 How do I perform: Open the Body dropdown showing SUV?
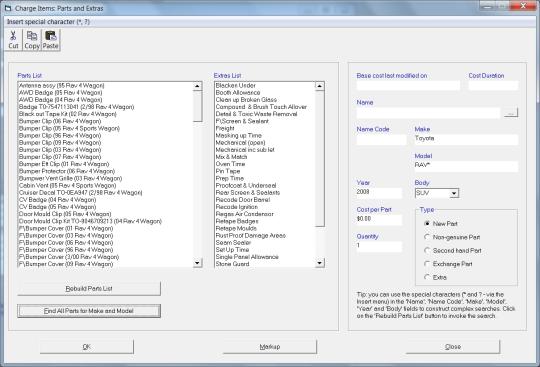point(454,193)
